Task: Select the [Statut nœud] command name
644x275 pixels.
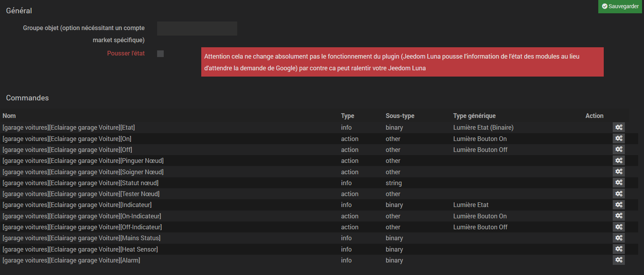Action: pyautogui.click(x=80, y=183)
